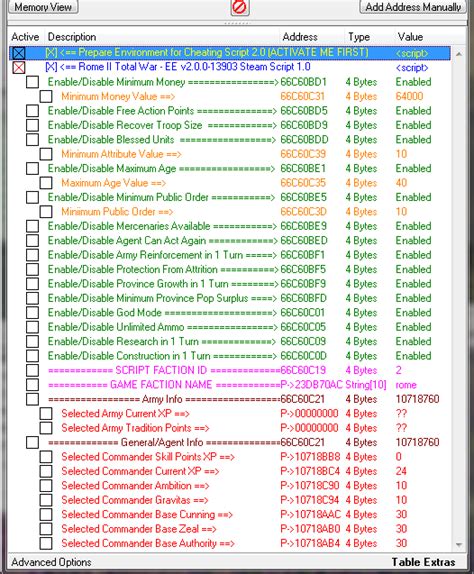
Task: Check the Research in 1 Turn box
Action: [x=32, y=341]
